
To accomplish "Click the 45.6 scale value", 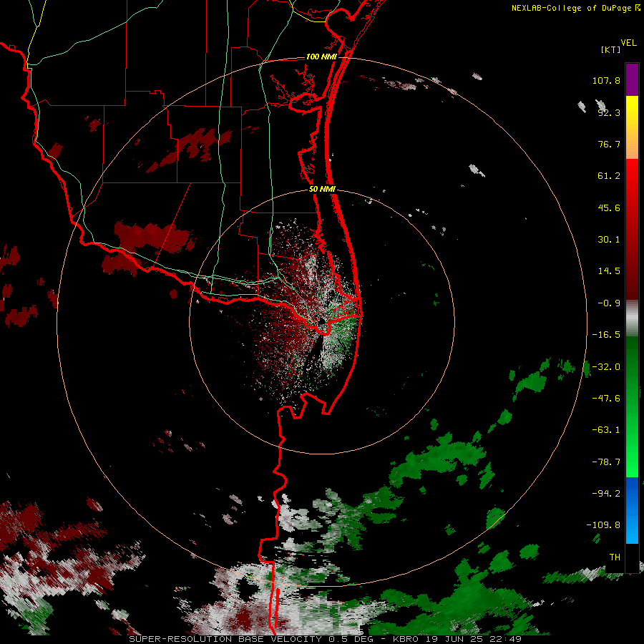I will [x=609, y=208].
